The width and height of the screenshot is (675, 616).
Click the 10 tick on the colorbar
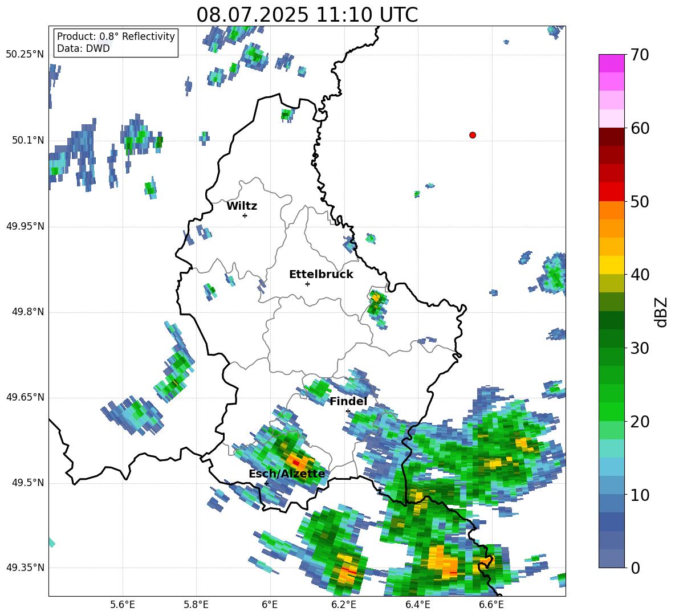coord(639,495)
